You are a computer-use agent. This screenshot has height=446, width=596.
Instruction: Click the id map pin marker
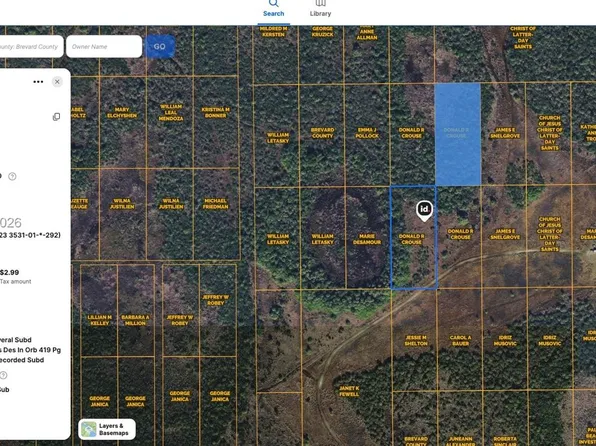(424, 211)
